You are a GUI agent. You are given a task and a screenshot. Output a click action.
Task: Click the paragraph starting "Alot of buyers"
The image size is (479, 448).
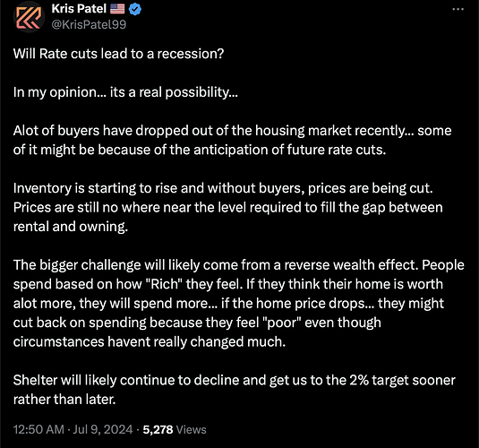232,140
